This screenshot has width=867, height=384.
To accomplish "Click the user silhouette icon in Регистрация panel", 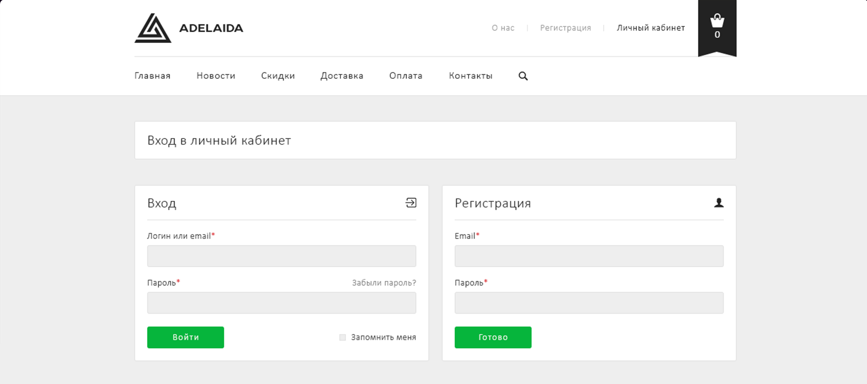I will 718,203.
